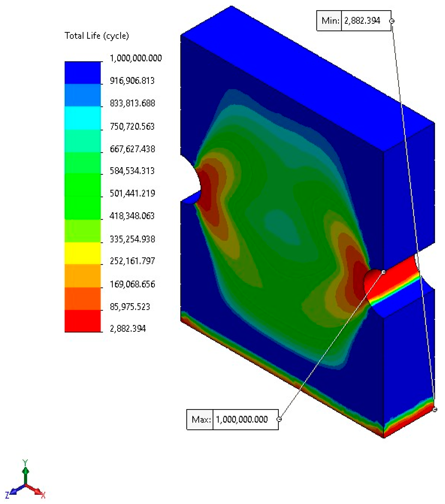
Task: Click the 501,441.219 legend value
Action: pyautogui.click(x=132, y=193)
